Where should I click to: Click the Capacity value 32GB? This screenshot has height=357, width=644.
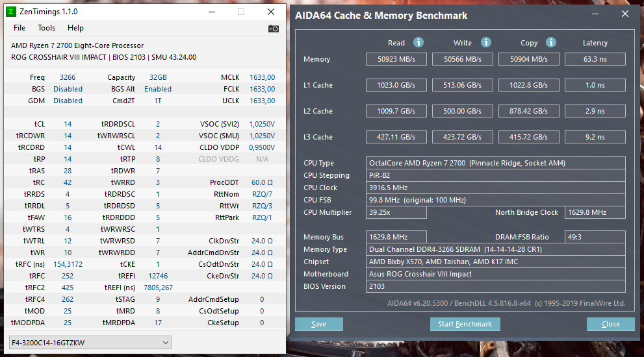tap(158, 77)
